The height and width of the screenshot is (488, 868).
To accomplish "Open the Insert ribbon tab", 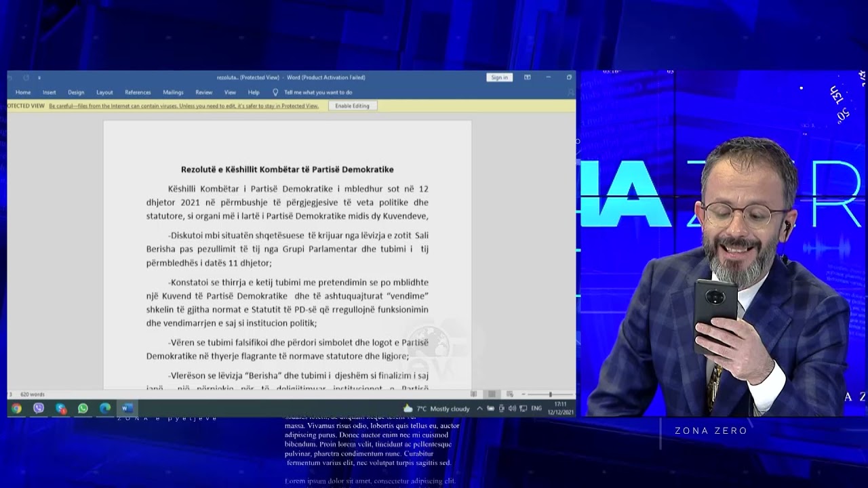I will [50, 92].
